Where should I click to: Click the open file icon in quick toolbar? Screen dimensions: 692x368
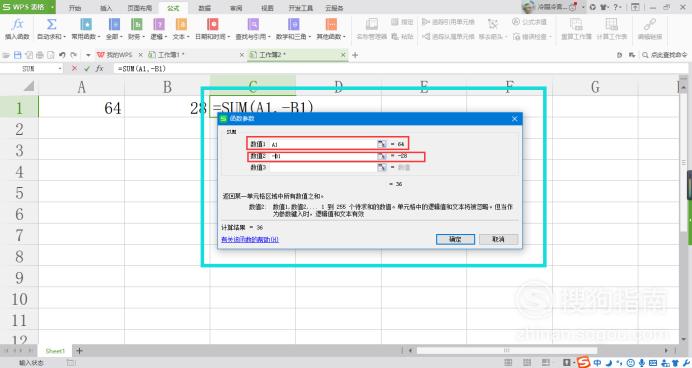[x=6, y=55]
